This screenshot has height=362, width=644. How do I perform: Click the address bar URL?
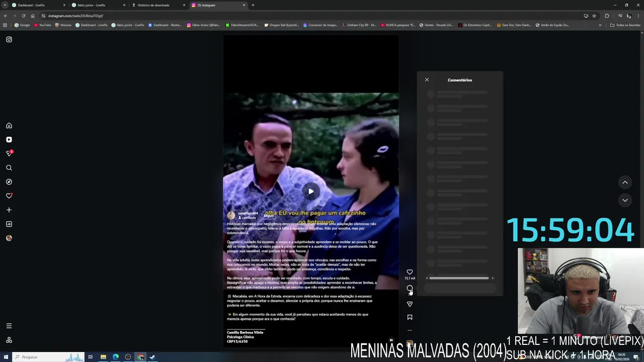pyautogui.click(x=75, y=16)
